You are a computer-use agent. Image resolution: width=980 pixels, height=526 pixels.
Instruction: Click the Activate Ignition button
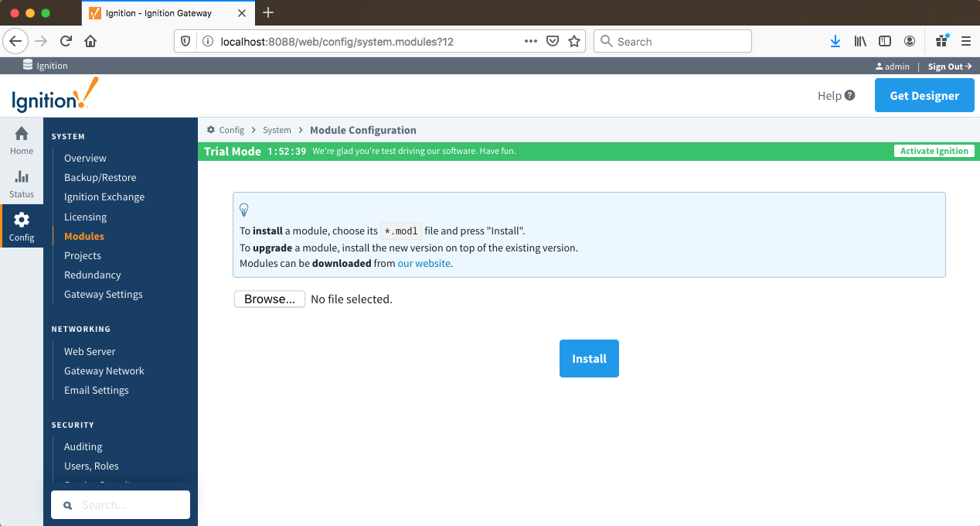934,152
